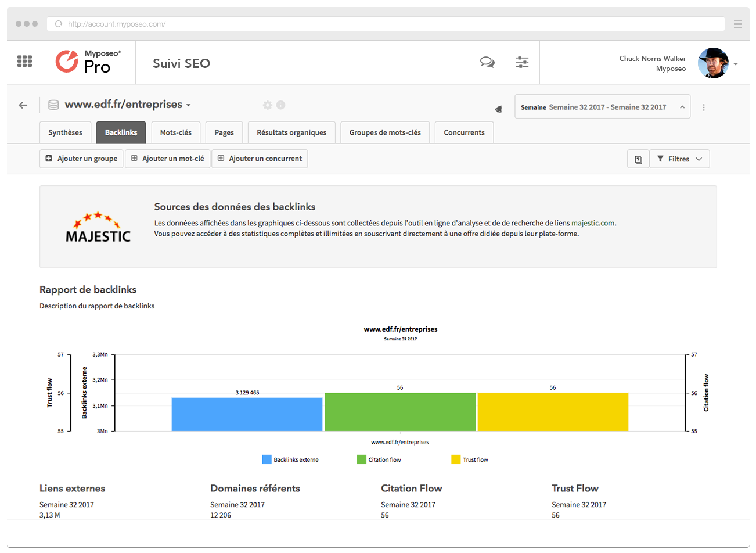
Task: Switch to the Mots-clés tab
Action: (x=176, y=132)
